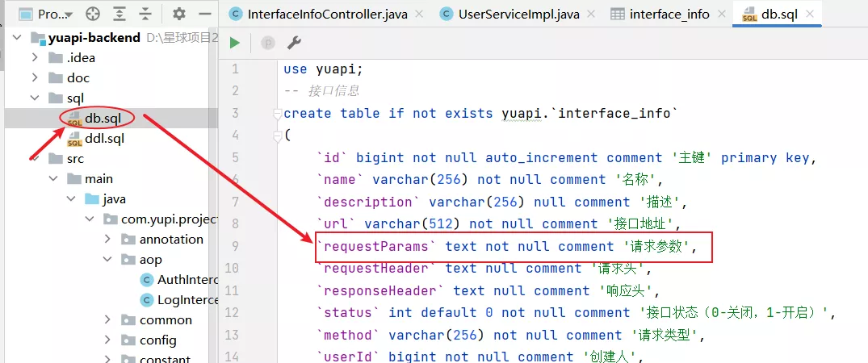Image resolution: width=868 pixels, height=363 pixels.
Task: Click the Select Opened File target icon
Action: tap(92, 14)
